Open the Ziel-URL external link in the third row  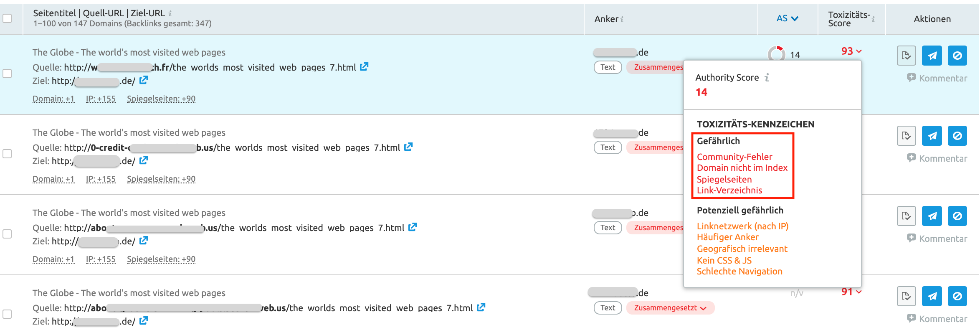tap(144, 241)
